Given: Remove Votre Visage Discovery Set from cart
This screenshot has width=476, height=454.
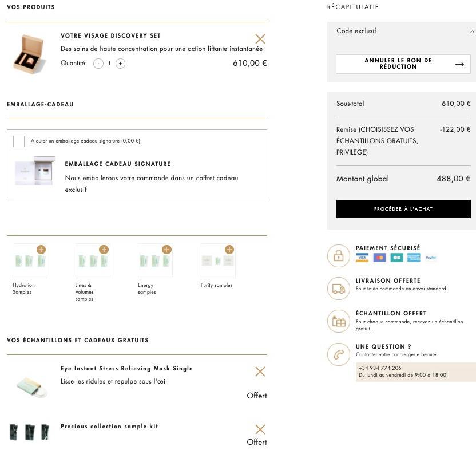Looking at the screenshot, I should [260, 39].
